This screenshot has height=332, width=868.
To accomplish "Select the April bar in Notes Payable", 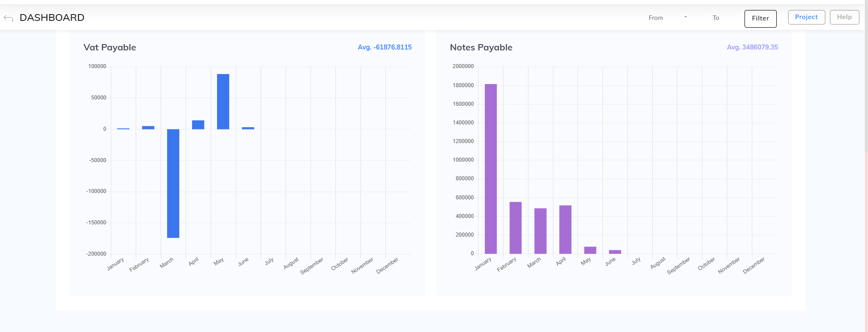I will (x=565, y=229).
